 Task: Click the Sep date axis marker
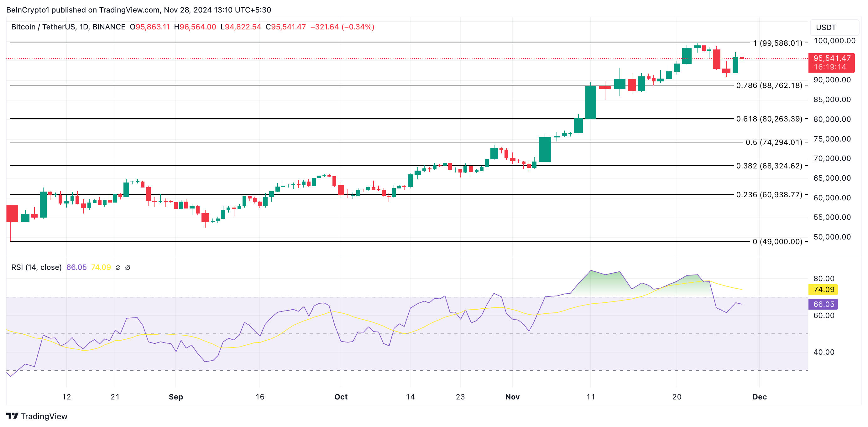(x=176, y=397)
